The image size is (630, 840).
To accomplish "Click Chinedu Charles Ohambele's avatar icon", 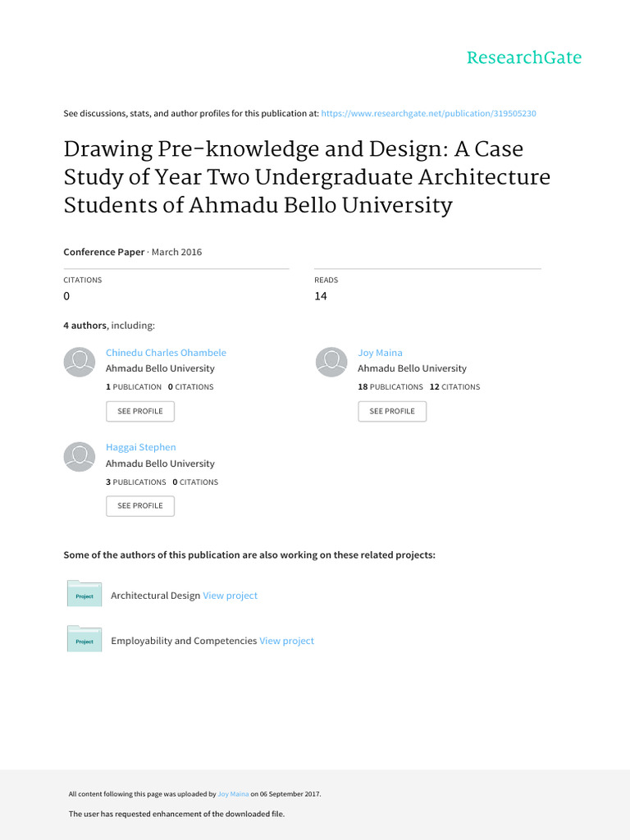I will point(80,362).
